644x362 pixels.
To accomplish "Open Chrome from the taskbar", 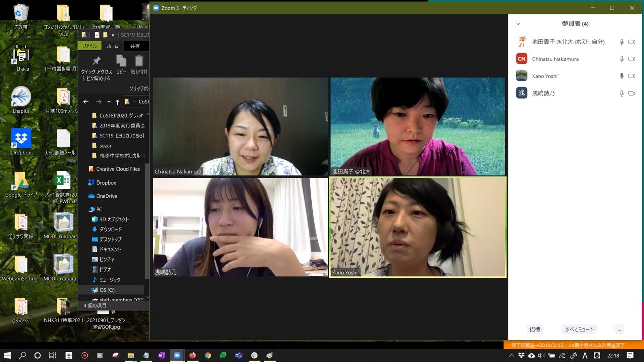I will 208,355.
